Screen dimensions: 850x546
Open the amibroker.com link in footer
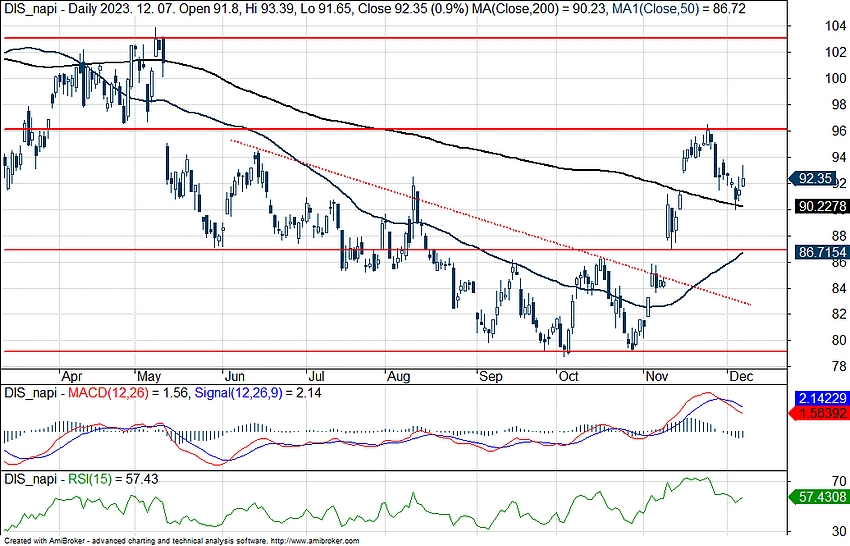pyautogui.click(x=314, y=541)
